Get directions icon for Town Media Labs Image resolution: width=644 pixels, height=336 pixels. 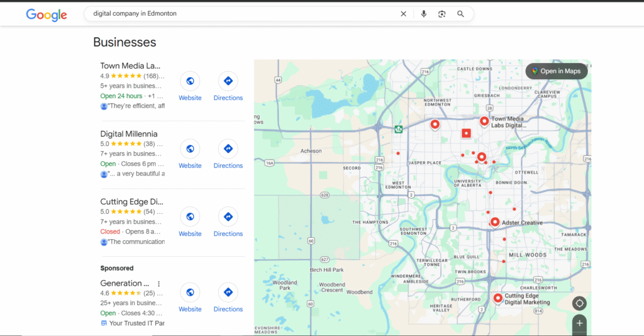(x=228, y=81)
